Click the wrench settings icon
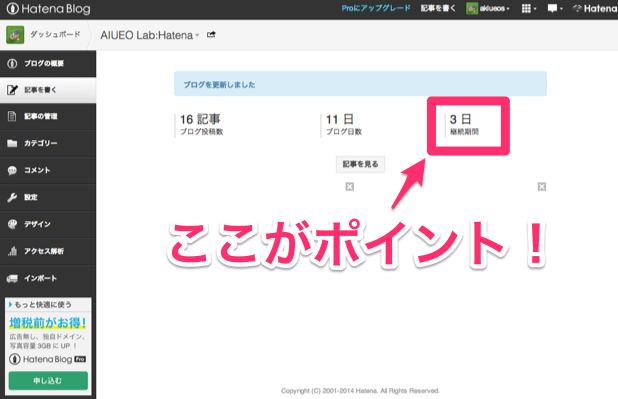618x399 pixels. (12, 197)
